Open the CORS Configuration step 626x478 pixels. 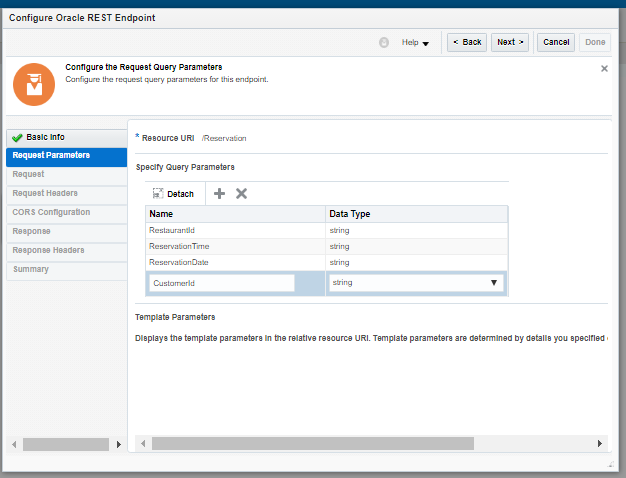[x=67, y=214]
